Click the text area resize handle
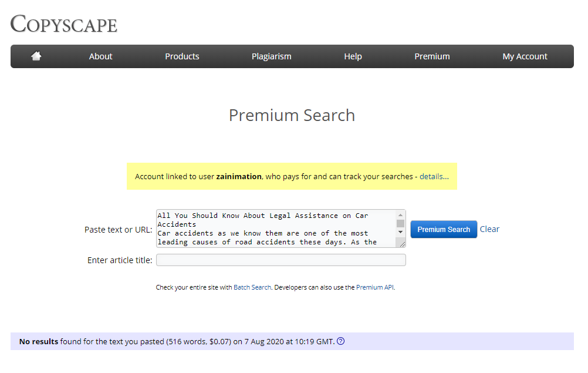This screenshot has width=588, height=373. coord(401,243)
